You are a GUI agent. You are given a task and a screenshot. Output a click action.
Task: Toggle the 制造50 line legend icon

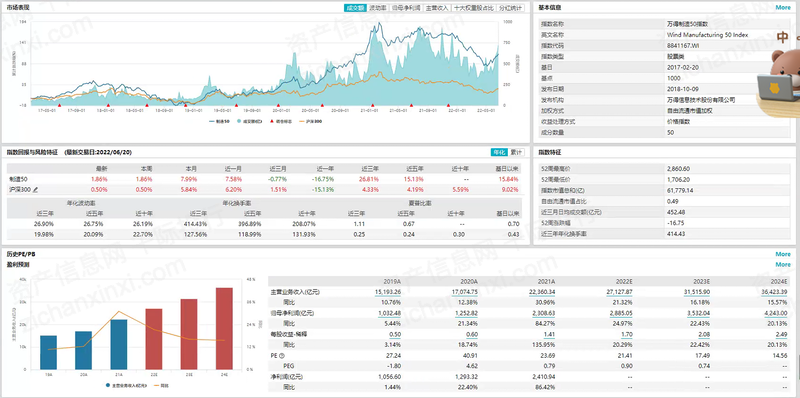213,121
